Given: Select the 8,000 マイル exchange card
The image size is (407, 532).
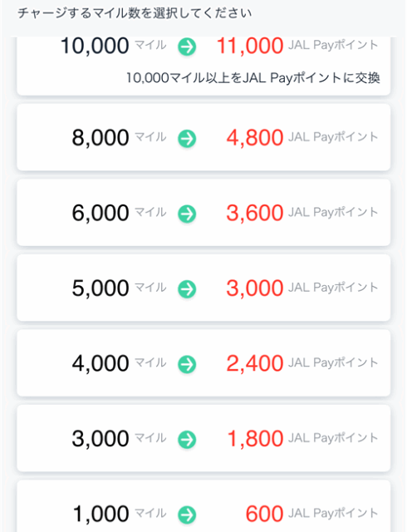Looking at the screenshot, I should pyautogui.click(x=203, y=137).
